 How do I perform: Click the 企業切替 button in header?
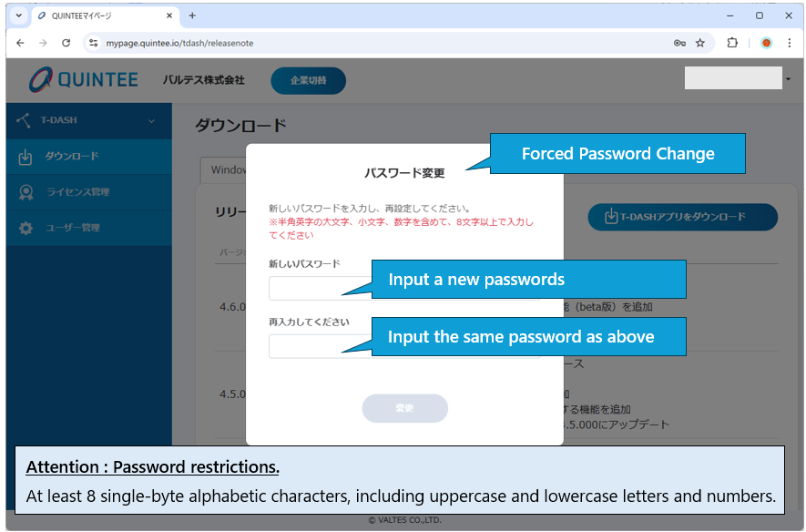tap(308, 80)
